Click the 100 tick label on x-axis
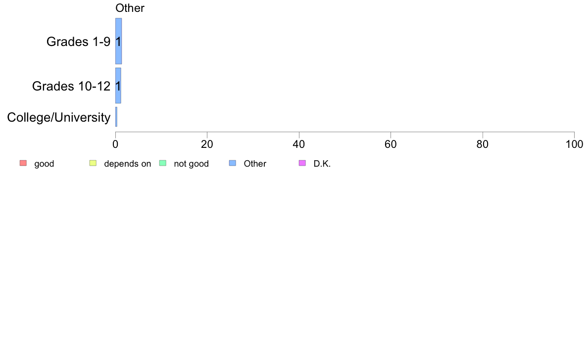 point(574,144)
